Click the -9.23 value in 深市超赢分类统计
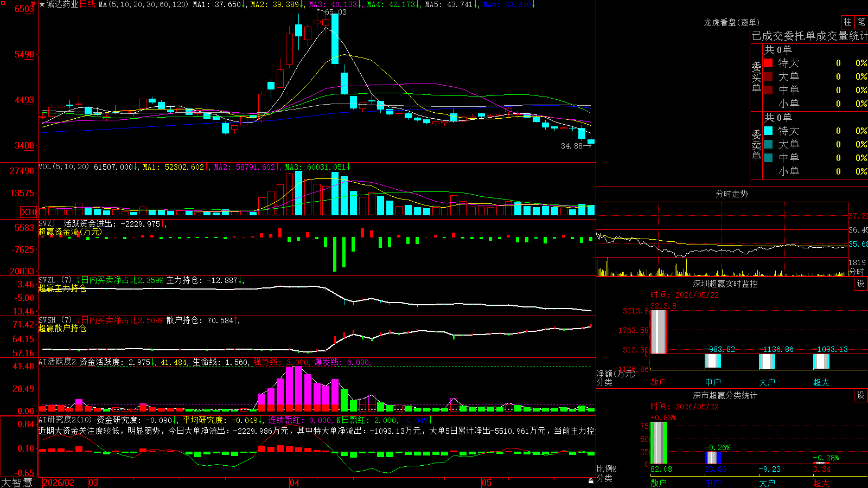Screen dimensions: 868x488 pos(770,470)
